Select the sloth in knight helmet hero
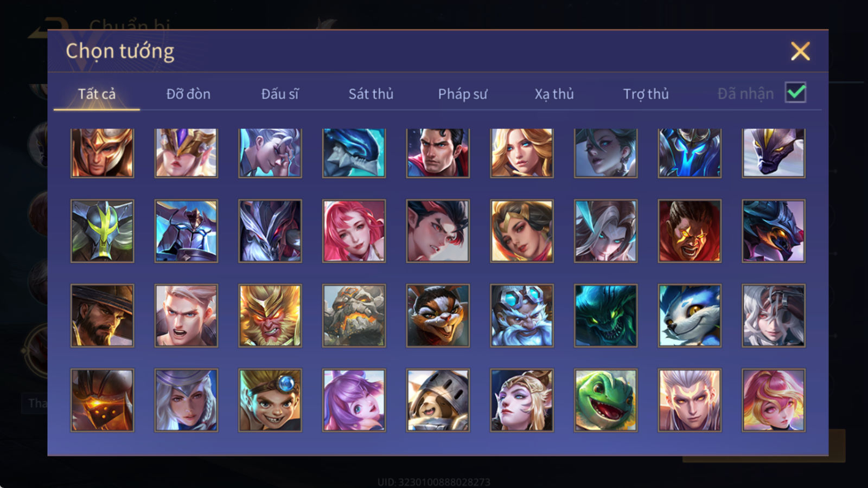This screenshot has height=488, width=868. point(438,400)
